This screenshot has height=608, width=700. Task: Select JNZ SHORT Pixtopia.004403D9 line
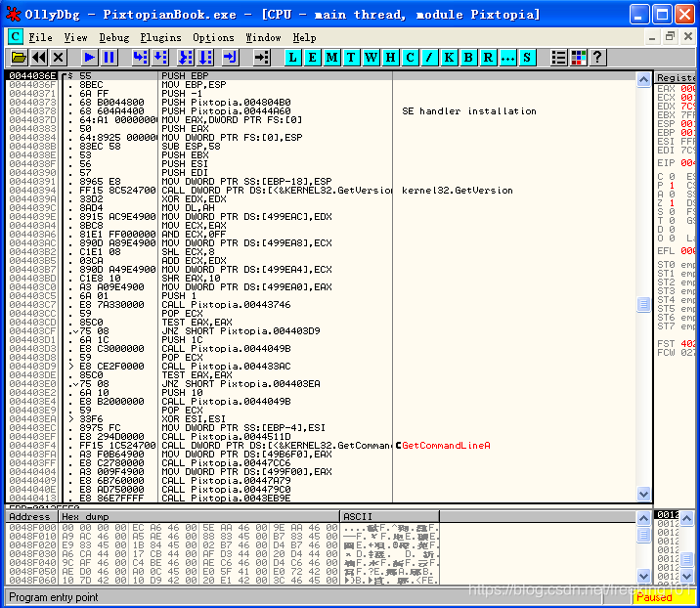(321, 330)
